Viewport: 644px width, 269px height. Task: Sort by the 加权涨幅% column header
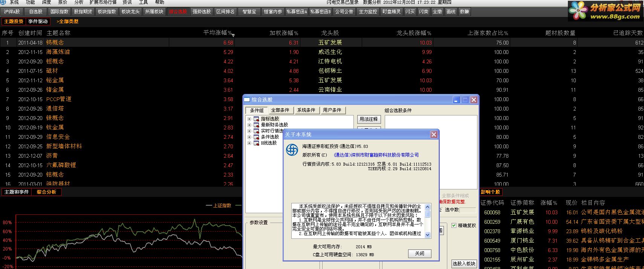[x=284, y=33]
